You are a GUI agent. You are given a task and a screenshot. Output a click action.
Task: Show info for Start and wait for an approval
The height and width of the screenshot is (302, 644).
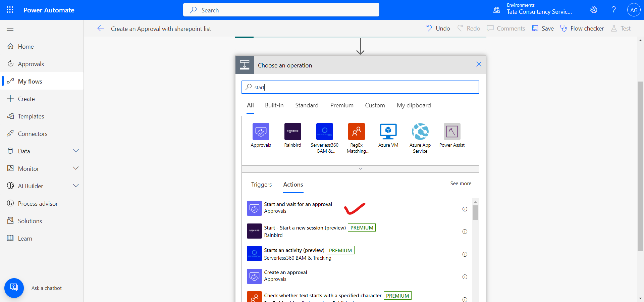pos(465,209)
